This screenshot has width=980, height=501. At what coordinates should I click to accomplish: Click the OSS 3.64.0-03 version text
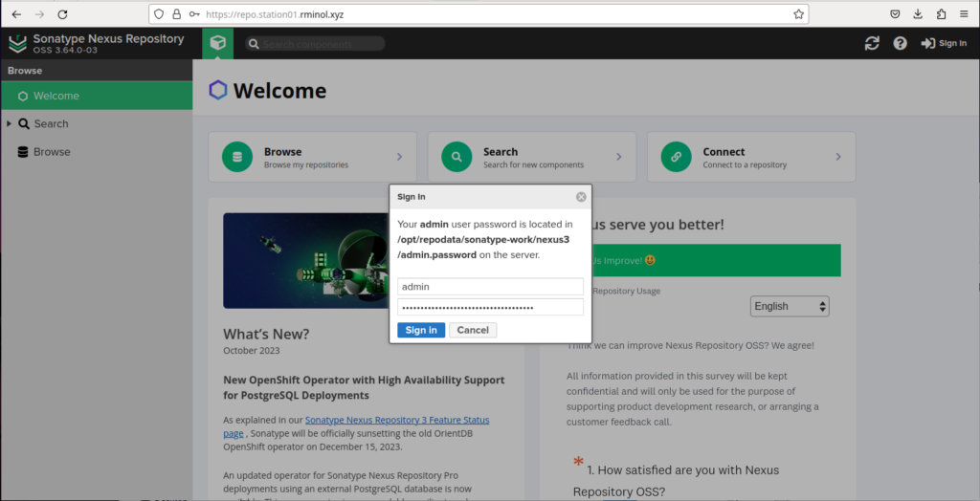(x=65, y=50)
